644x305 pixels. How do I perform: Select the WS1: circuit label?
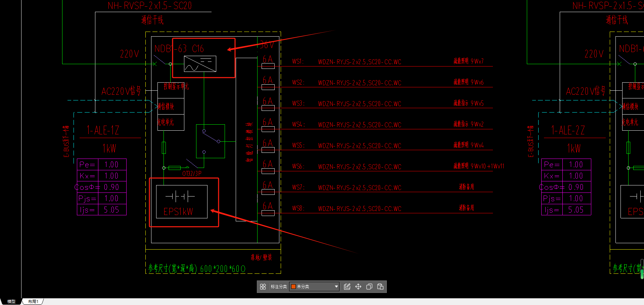298,61
